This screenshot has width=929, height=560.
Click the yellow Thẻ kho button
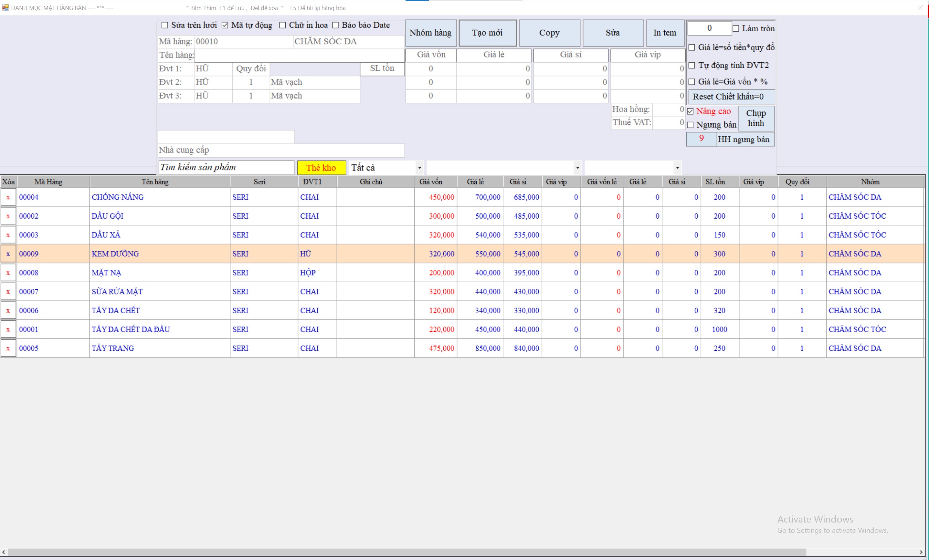(x=321, y=168)
